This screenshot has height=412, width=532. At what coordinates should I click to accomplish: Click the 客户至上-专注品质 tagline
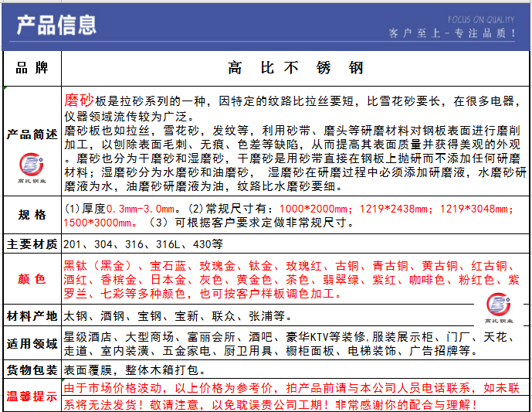coord(452,33)
